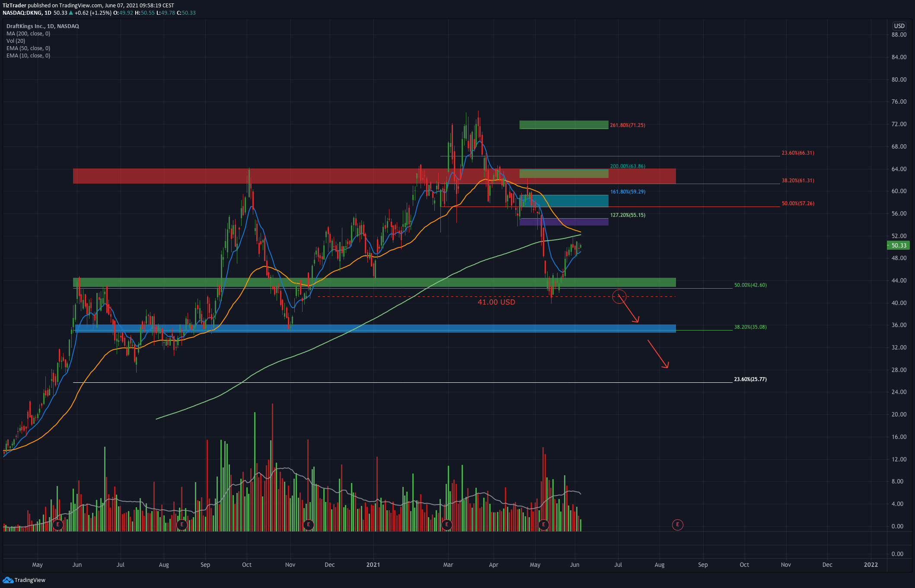Select the purple 127.20% extension zone box

[564, 222]
